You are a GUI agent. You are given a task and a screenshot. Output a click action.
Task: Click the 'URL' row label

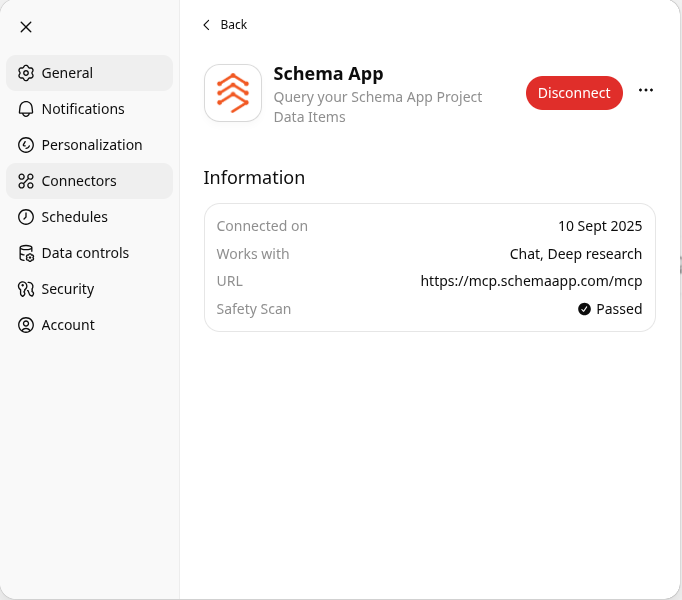tap(230, 282)
